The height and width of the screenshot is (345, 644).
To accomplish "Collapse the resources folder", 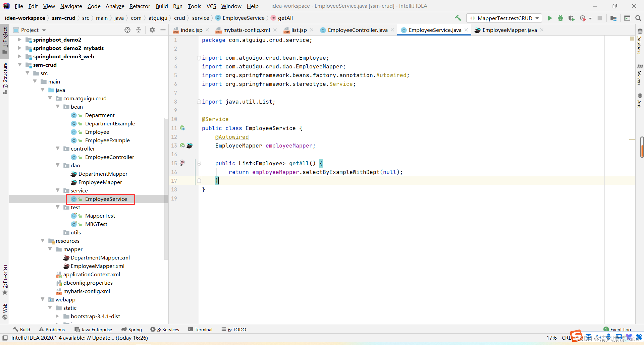I will pos(43,241).
